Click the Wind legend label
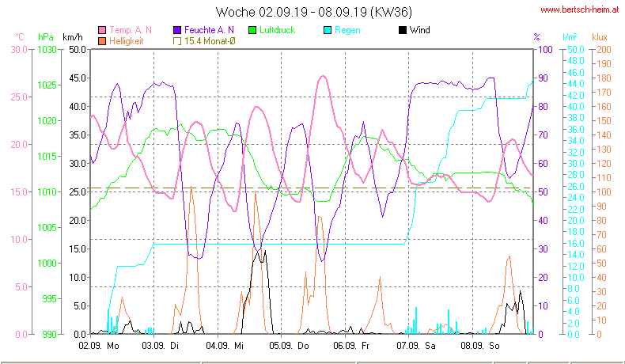The image size is (625, 364). 420,30
